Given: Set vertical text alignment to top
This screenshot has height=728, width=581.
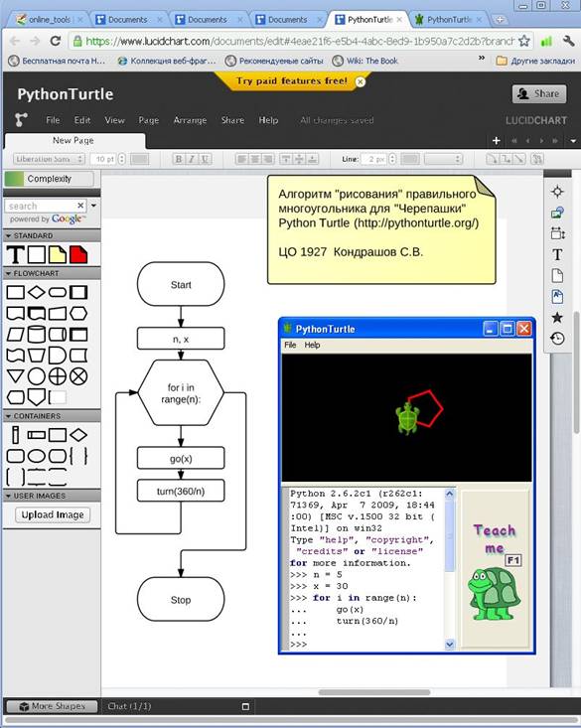Looking at the screenshot, I should (x=286, y=159).
